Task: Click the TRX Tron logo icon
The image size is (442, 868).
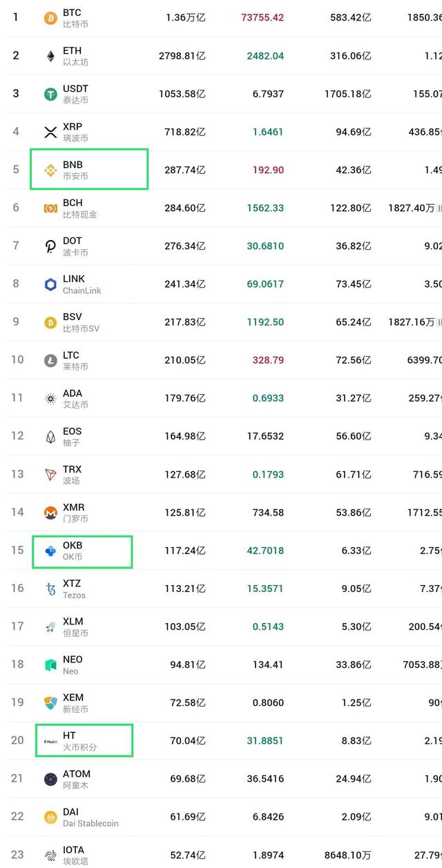Action: (x=50, y=475)
